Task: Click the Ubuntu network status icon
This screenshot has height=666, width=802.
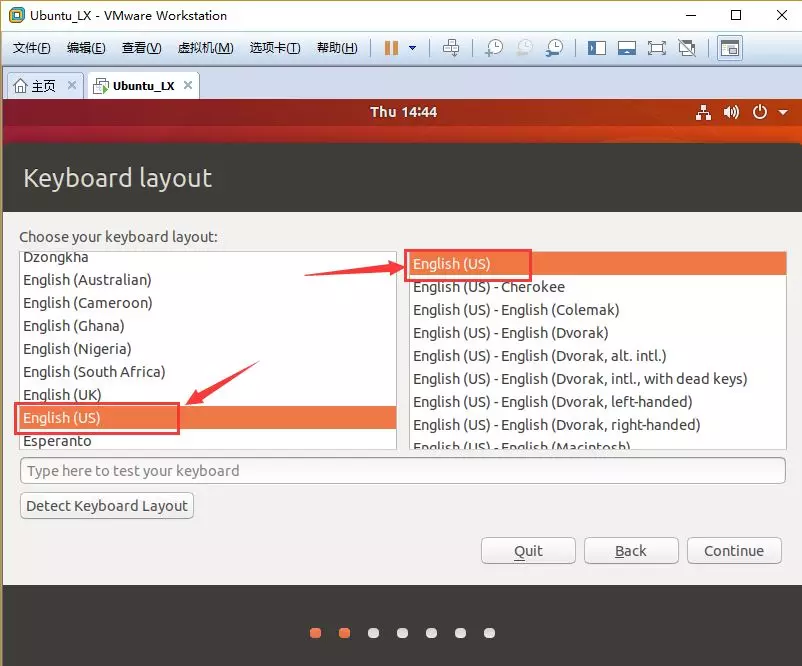Action: tap(703, 112)
